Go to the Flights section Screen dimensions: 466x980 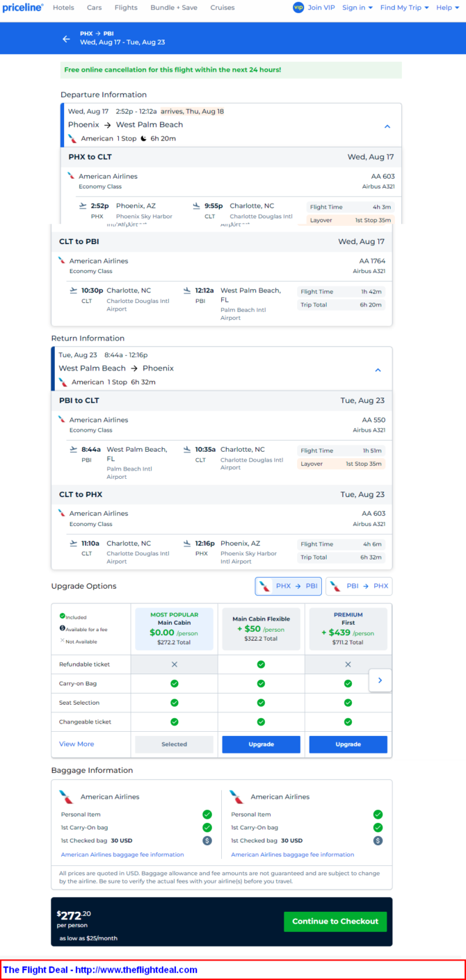126,8
